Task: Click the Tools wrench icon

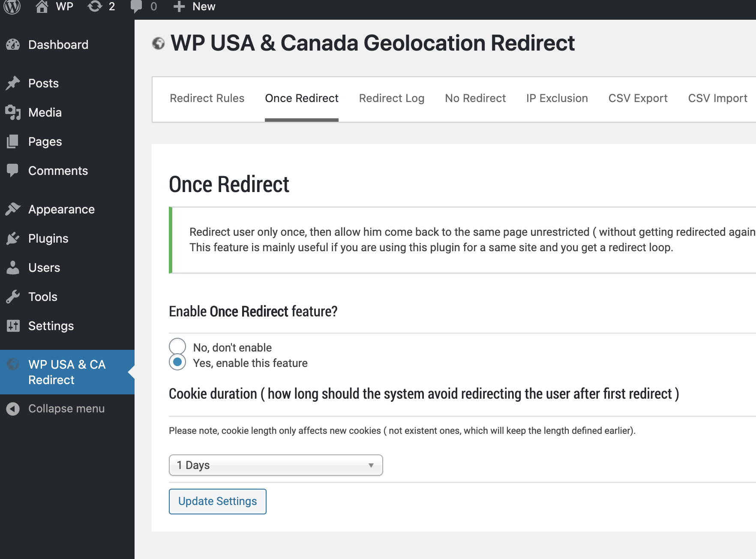Action: point(13,297)
